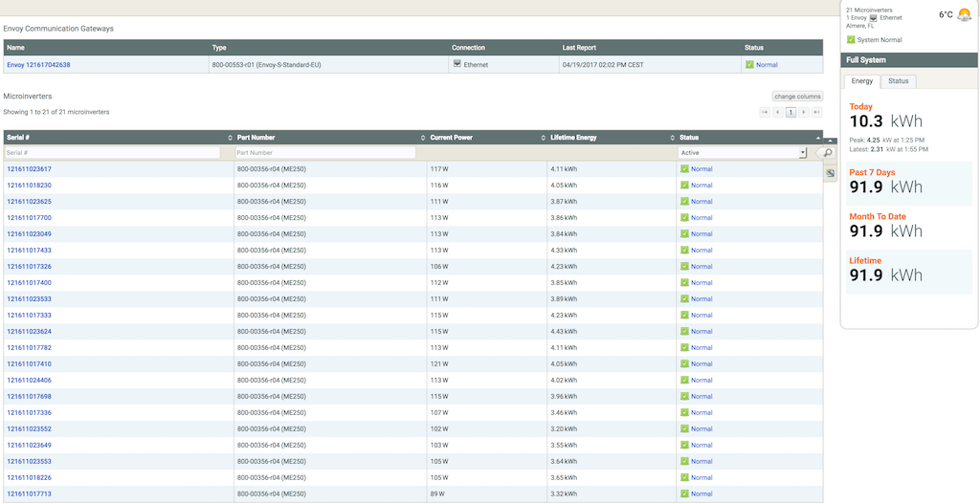Go to the first page of microinverters
The image size is (980, 504).
coord(765,113)
